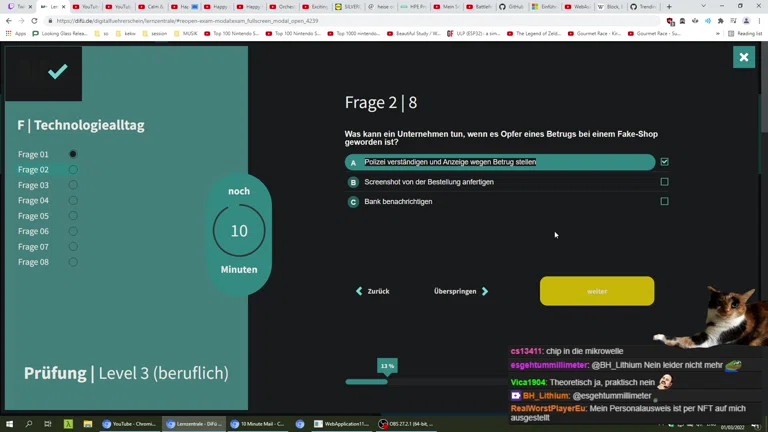The width and height of the screenshot is (768, 432).
Task: Click the green checkmark logo tile
Action: click(44, 73)
